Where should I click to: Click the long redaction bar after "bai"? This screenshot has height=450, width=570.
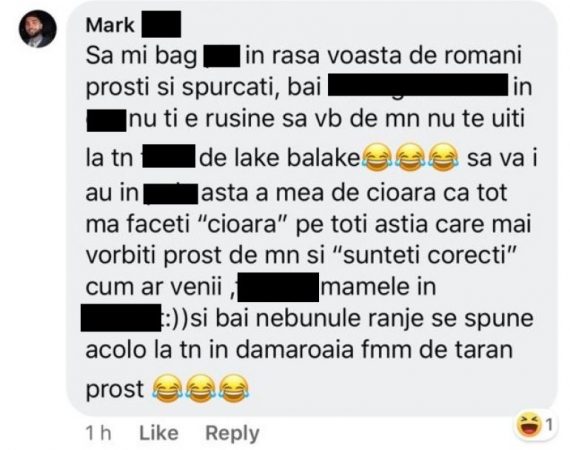(418, 85)
